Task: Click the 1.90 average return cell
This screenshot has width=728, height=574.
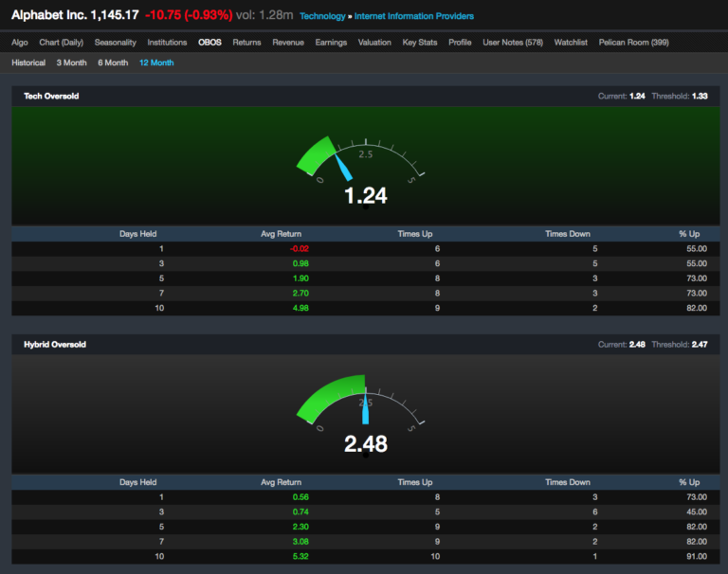Action: 300,278
